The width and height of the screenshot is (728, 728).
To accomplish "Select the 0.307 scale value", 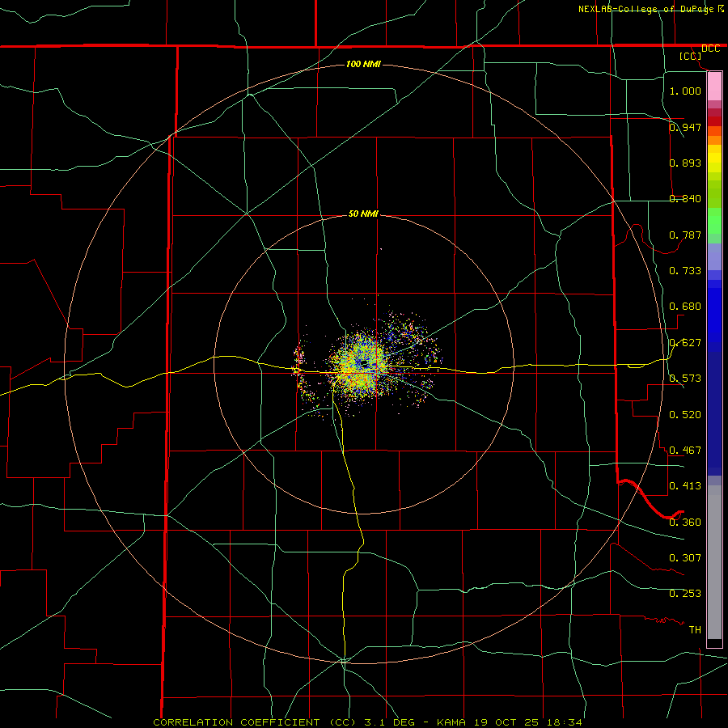I will (x=685, y=558).
